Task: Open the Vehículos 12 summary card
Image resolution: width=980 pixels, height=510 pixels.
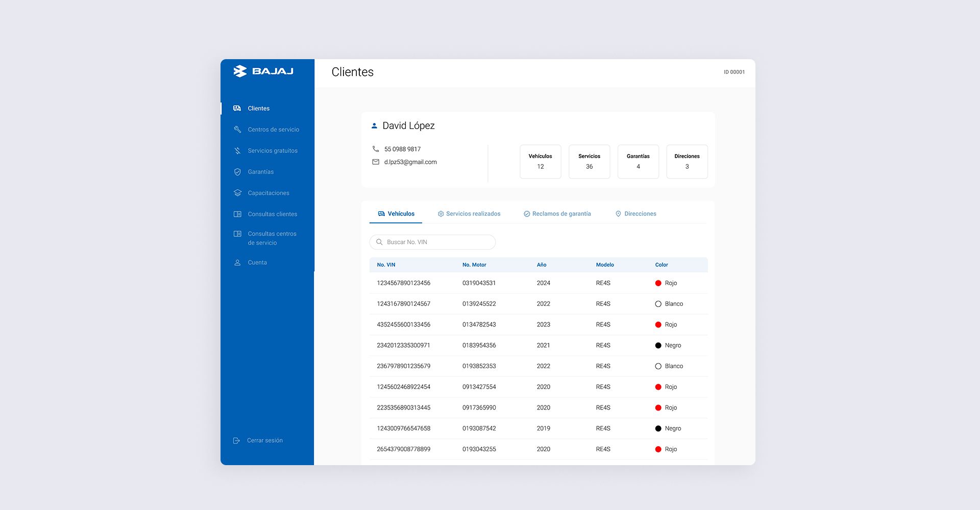Action: [x=540, y=162]
